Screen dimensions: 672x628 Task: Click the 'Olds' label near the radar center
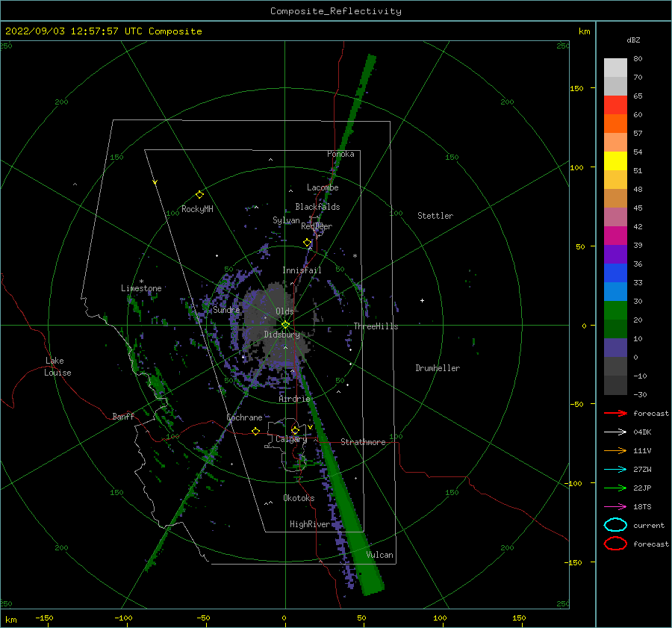284,311
